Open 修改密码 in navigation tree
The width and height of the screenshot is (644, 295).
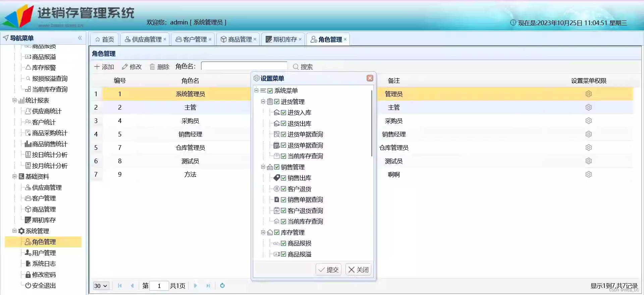click(x=44, y=275)
